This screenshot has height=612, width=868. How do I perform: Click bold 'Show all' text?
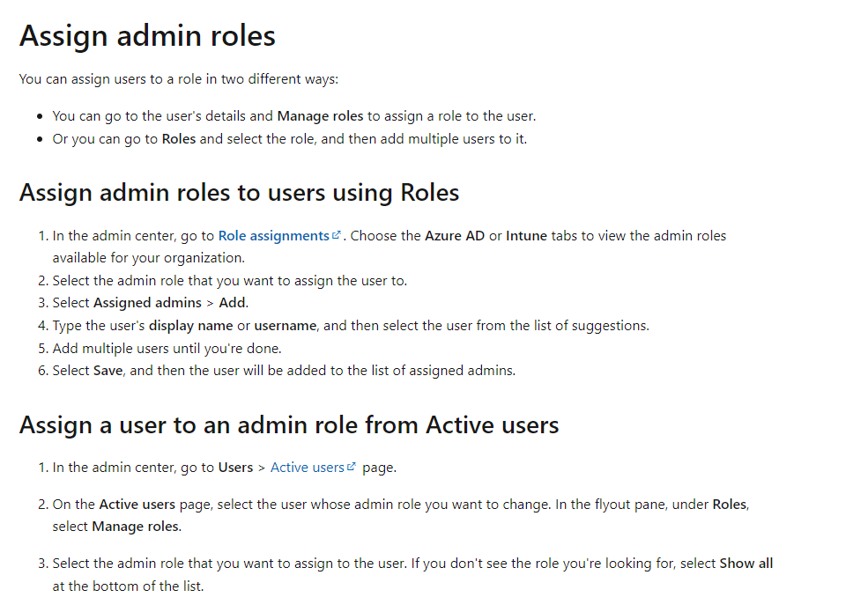(746, 564)
